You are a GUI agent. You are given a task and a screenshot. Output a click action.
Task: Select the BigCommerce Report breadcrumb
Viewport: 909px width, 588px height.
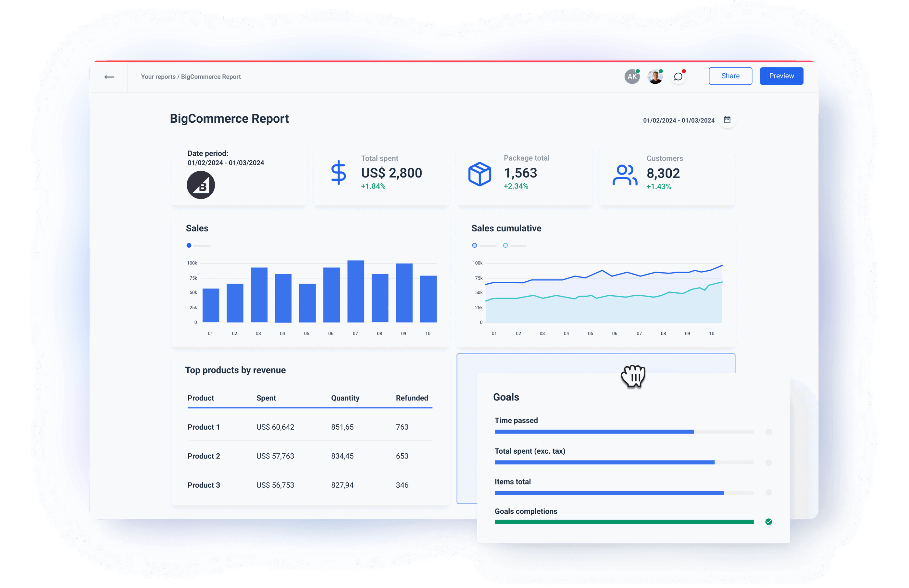[211, 76]
